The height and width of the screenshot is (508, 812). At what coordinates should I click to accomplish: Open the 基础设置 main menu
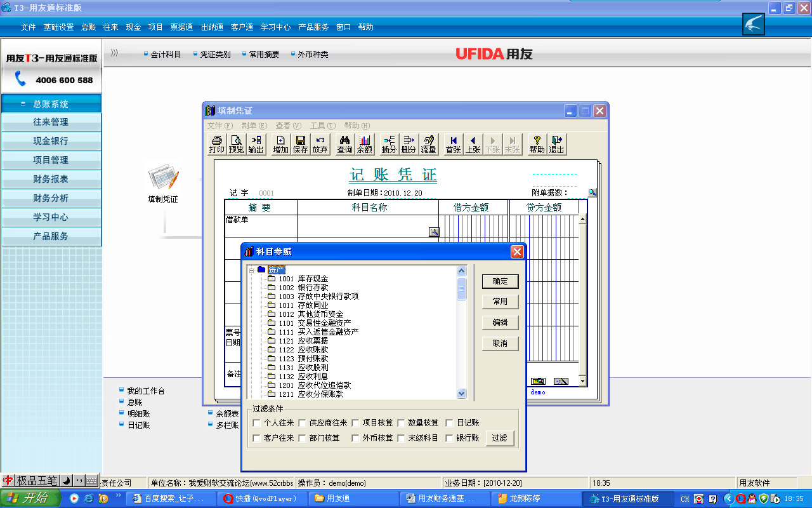[x=58, y=27]
